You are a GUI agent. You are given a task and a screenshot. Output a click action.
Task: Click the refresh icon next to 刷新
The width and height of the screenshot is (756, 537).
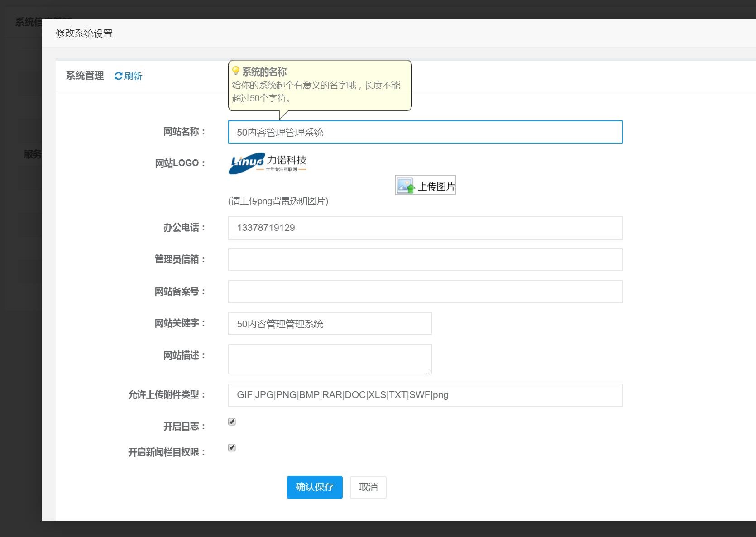point(119,76)
